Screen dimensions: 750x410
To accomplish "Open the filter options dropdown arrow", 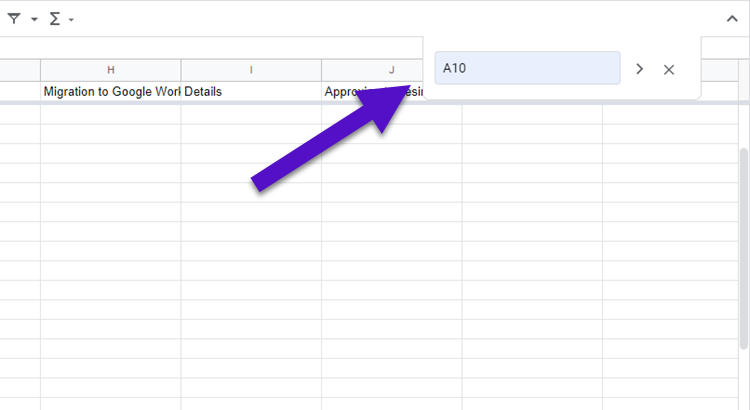I will coord(34,20).
